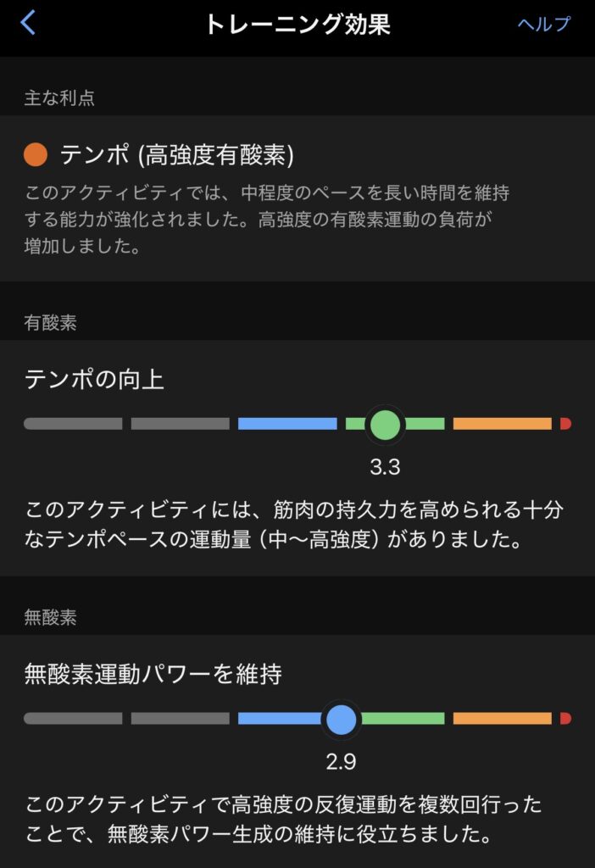The image size is (595, 868).
Task: Tap the テンポの向上 label
Action: (x=94, y=379)
